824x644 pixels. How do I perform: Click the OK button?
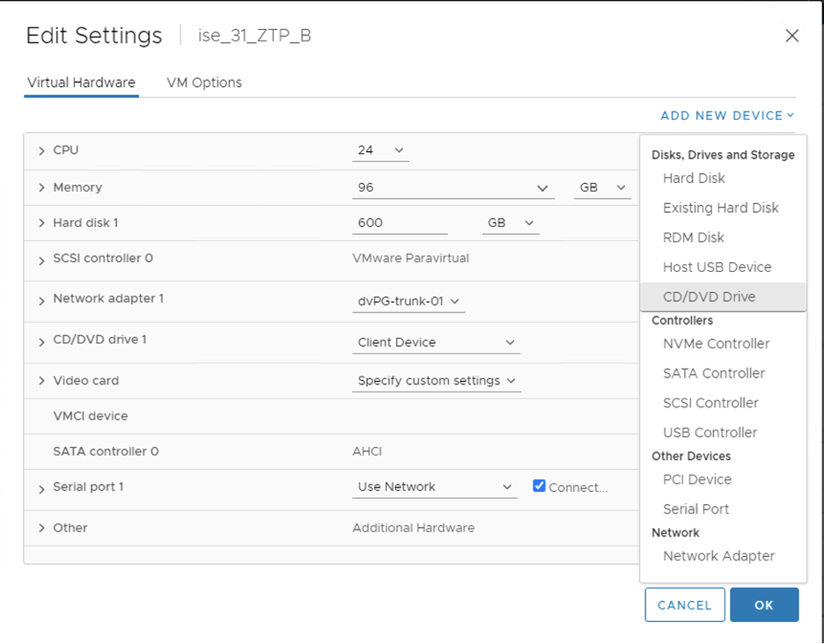coord(763,605)
